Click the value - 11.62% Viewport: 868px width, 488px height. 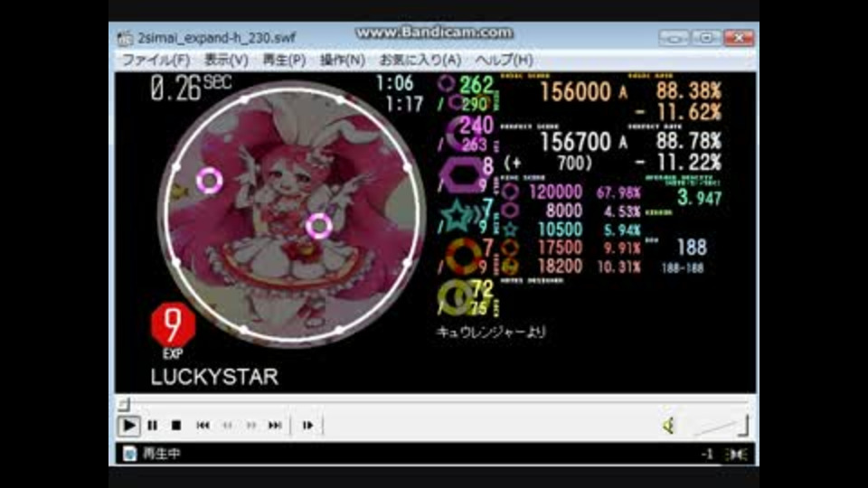coord(678,112)
